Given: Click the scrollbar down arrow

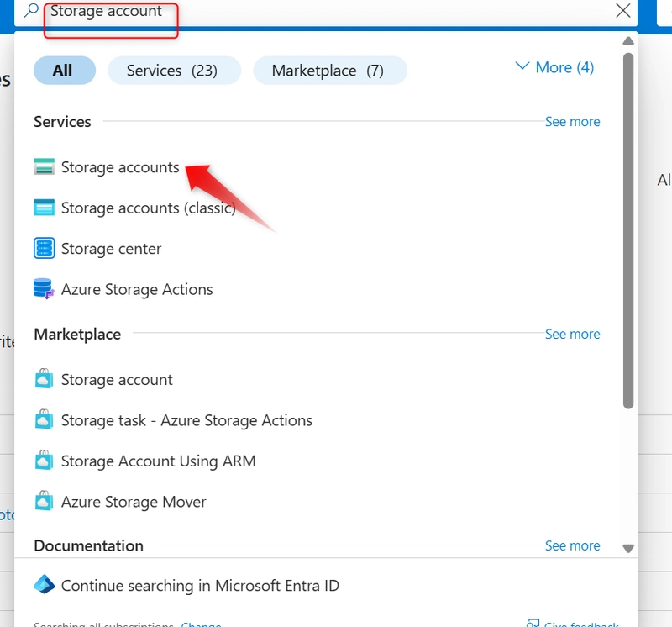Looking at the screenshot, I should coord(628,549).
